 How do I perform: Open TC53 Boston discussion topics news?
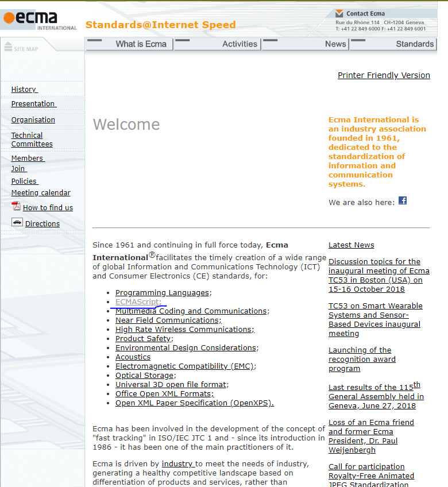tap(379, 276)
